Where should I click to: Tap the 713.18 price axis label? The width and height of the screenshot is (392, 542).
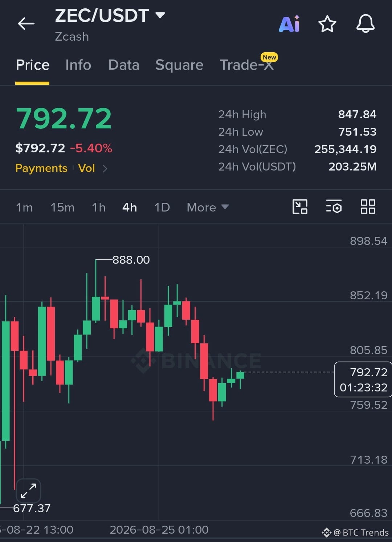tap(368, 460)
